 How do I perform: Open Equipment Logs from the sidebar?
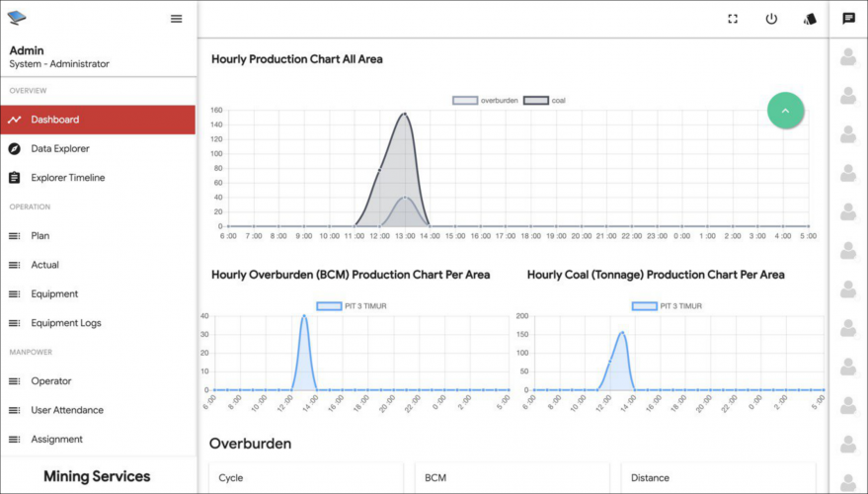pyautogui.click(x=66, y=323)
